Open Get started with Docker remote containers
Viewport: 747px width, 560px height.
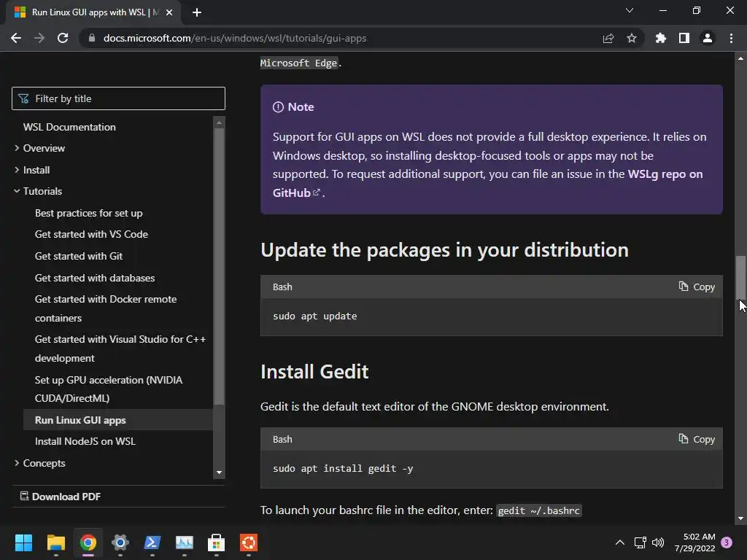(x=106, y=308)
